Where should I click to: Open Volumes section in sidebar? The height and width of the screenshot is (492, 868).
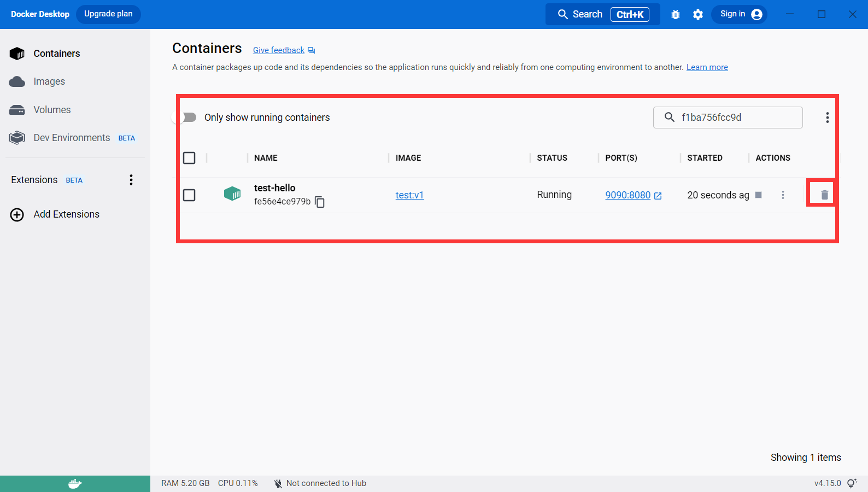52,110
